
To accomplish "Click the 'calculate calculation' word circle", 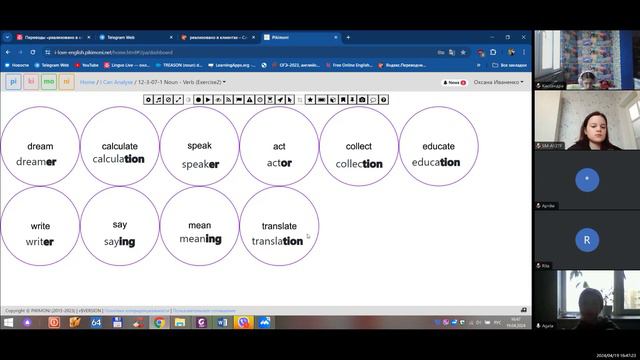I will pos(120,146).
